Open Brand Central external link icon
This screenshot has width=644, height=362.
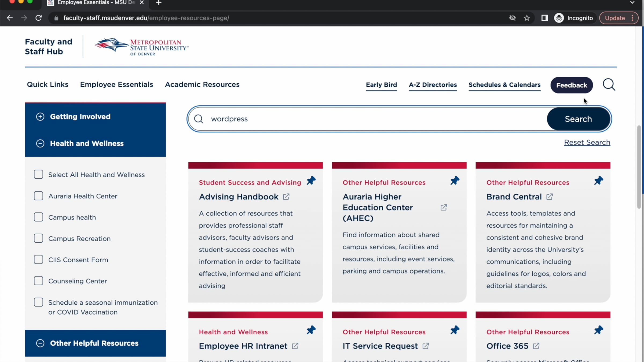550,197
